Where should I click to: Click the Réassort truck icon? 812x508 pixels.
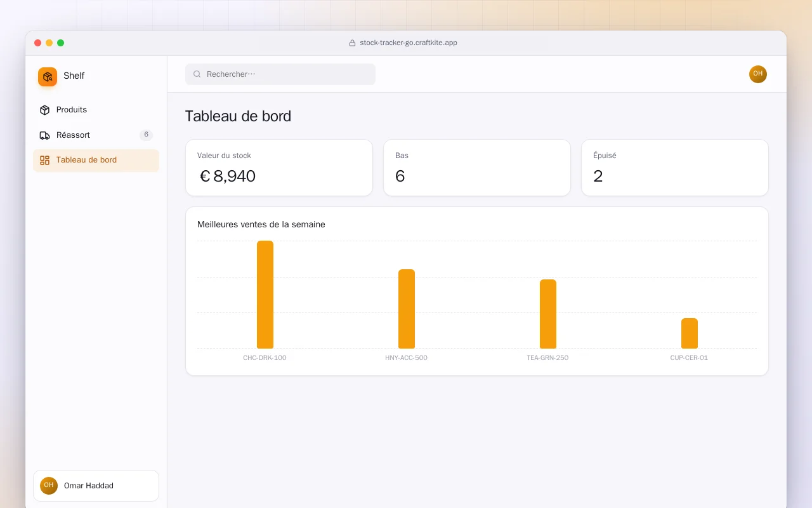tap(44, 135)
